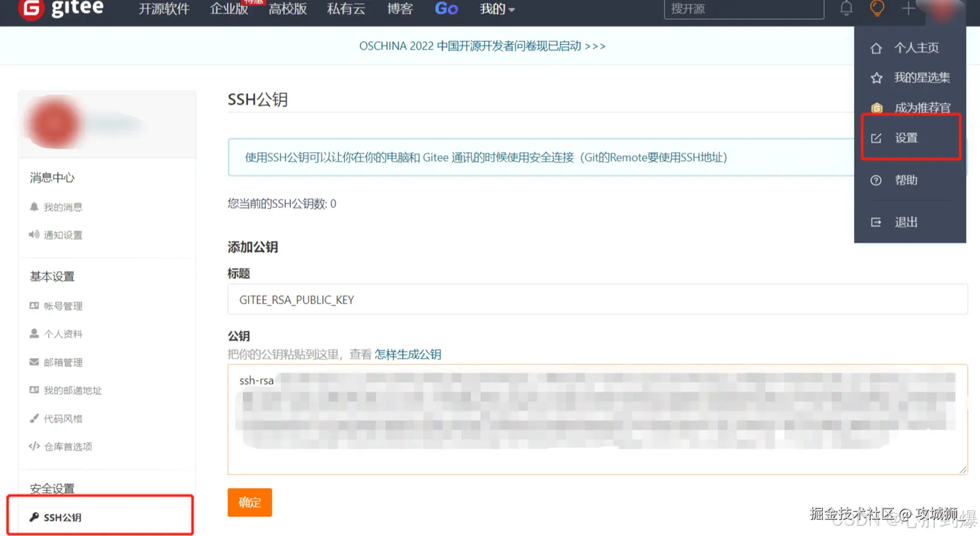Image resolution: width=980 pixels, height=536 pixels.
Task: Click the 仓库首选项 code icon
Action: [x=34, y=446]
